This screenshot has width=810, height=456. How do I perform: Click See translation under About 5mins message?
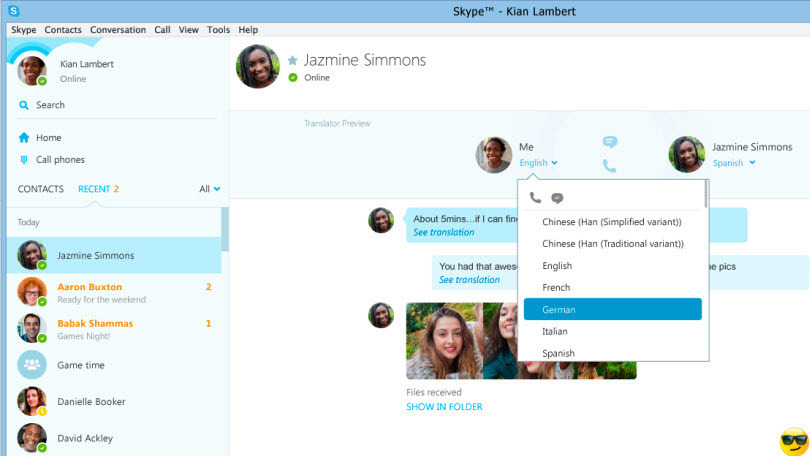(444, 232)
